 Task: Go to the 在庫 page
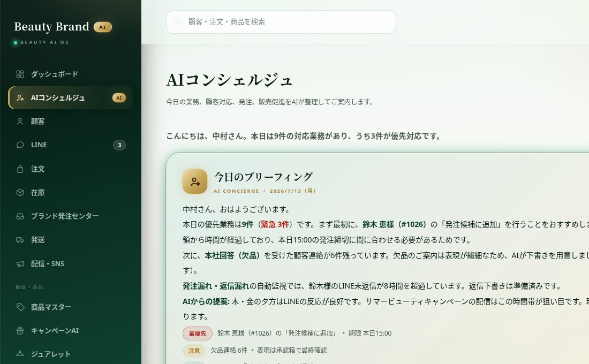pyautogui.click(x=71, y=192)
